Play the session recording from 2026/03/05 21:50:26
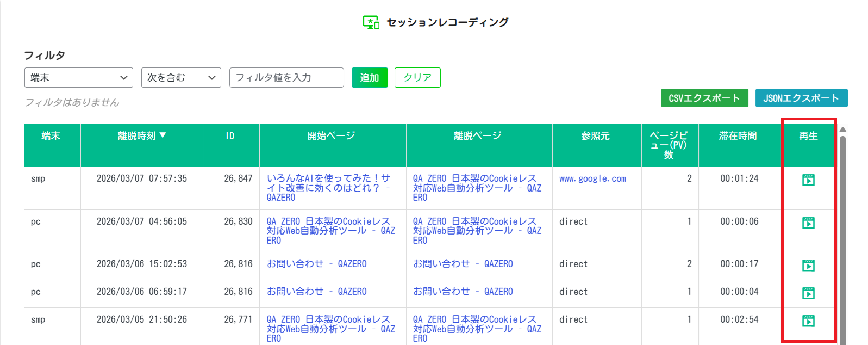The height and width of the screenshot is (345, 868). pyautogui.click(x=808, y=321)
